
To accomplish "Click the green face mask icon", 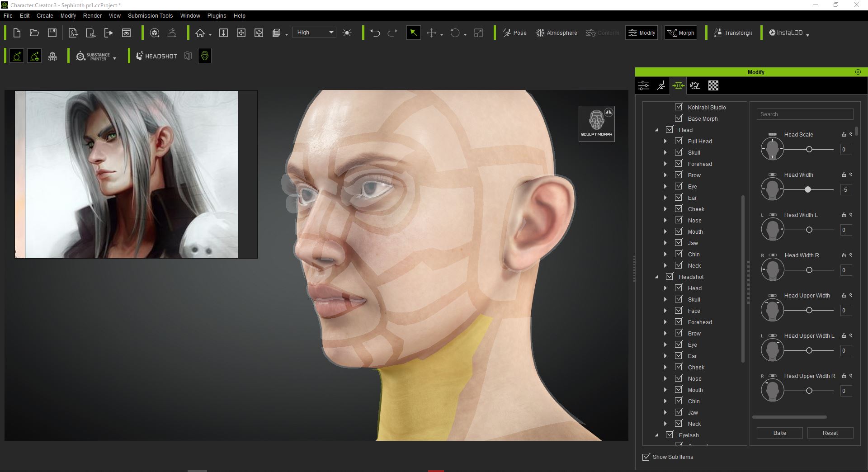I will (205, 56).
